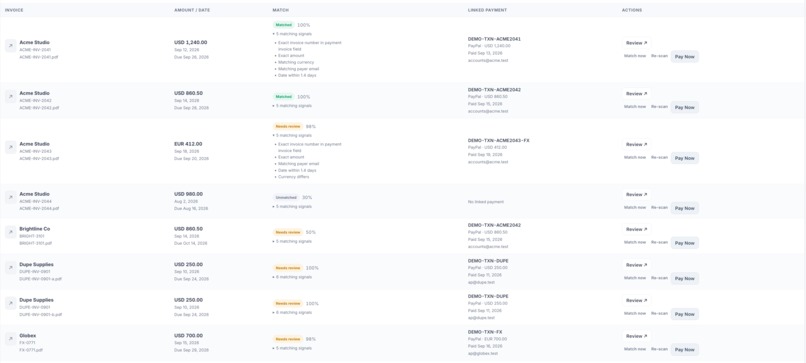Image resolution: width=806 pixels, height=363 pixels.
Task: Click Review for ACME-INV-2041
Action: (x=636, y=43)
